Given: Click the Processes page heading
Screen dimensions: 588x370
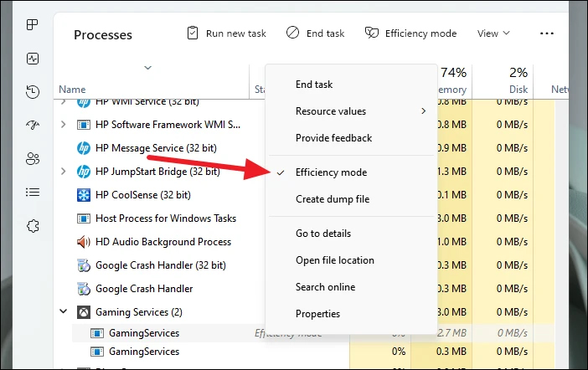Looking at the screenshot, I should pos(103,35).
